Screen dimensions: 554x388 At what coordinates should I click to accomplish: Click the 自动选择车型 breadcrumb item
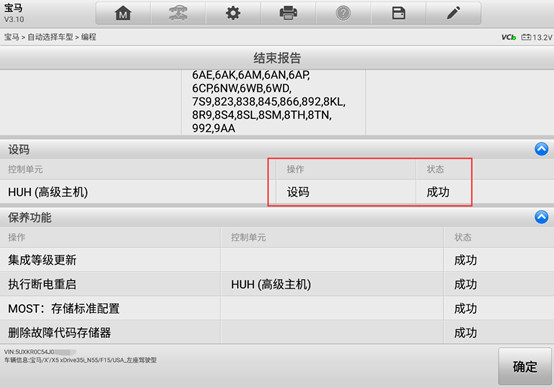(x=50, y=37)
